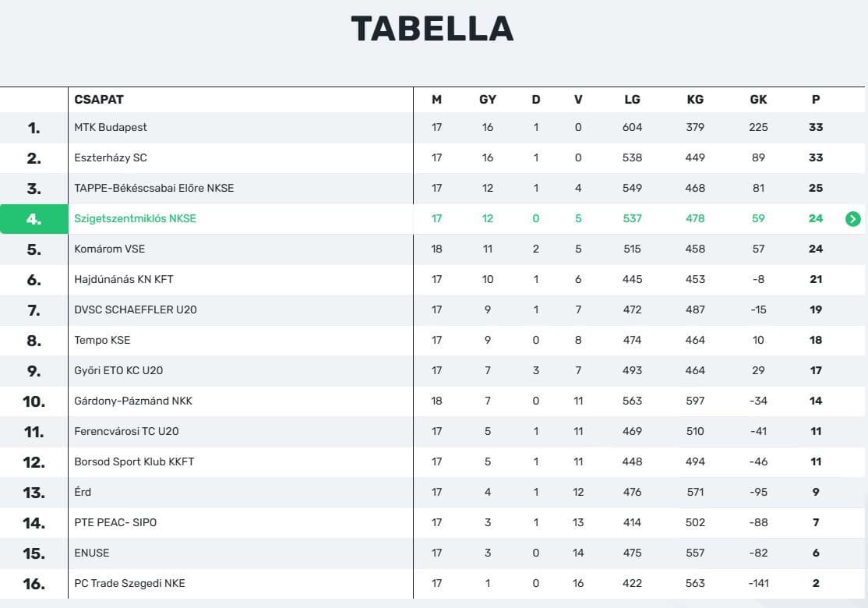The width and height of the screenshot is (868, 608).
Task: Click Gárdony-Pázmánd NKK team name
Action: click(133, 401)
